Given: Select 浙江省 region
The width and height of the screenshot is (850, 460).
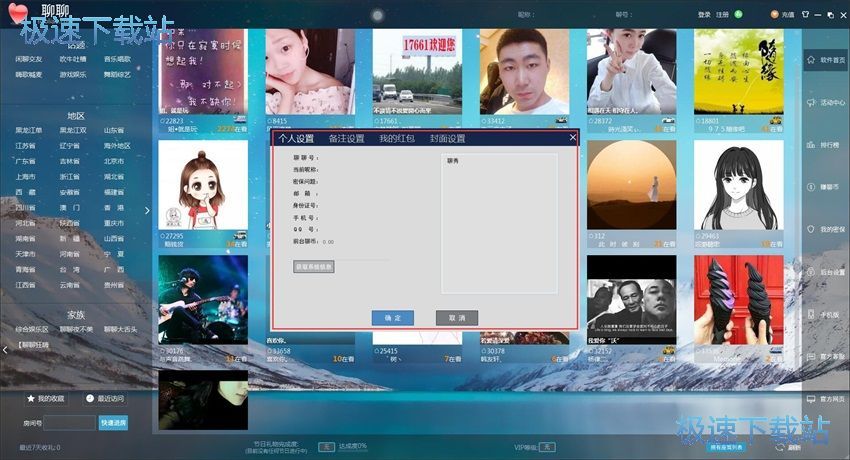Looking at the screenshot, I should click(69, 177).
